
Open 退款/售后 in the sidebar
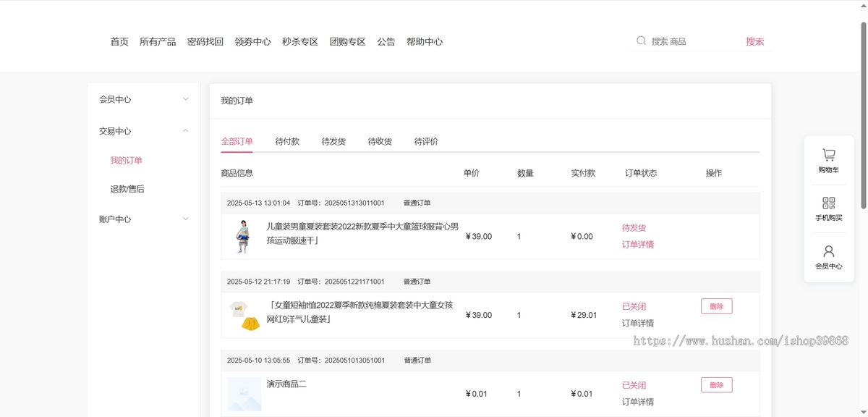pos(127,189)
